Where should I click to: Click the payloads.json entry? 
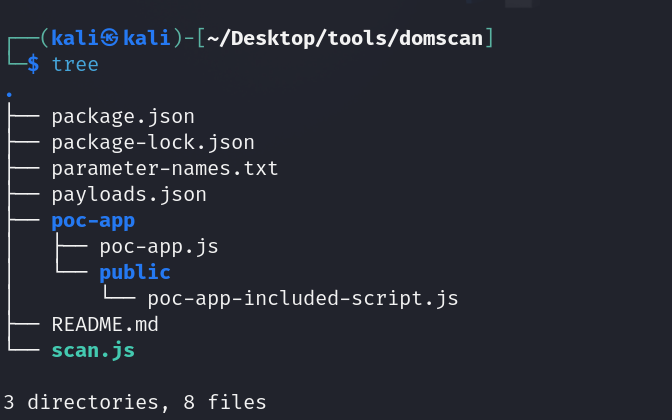click(128, 194)
